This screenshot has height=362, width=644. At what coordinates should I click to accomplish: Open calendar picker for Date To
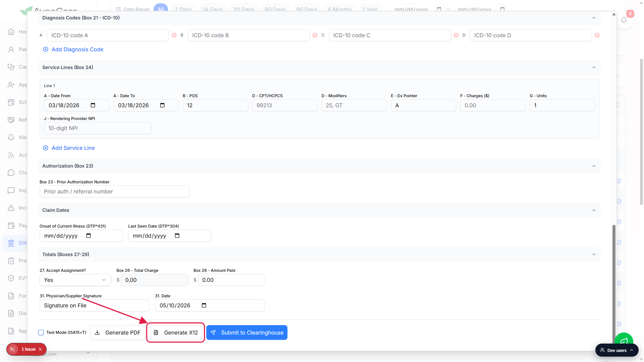tap(162, 105)
